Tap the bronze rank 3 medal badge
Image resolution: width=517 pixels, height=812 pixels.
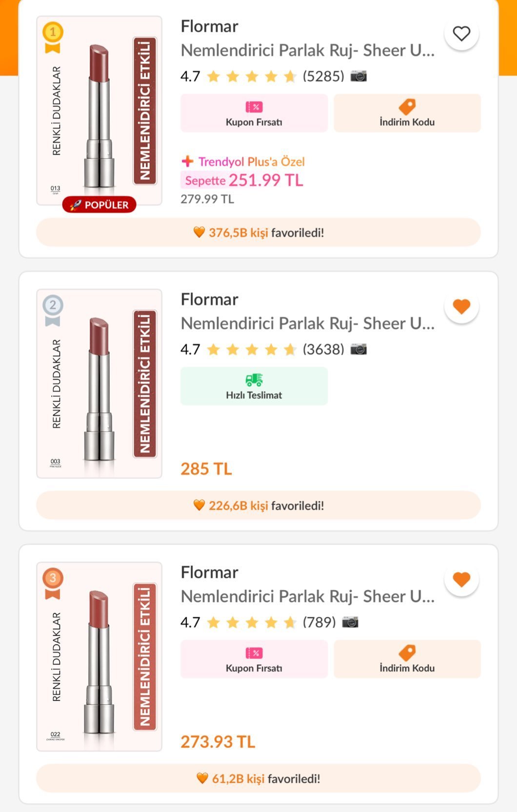53,582
